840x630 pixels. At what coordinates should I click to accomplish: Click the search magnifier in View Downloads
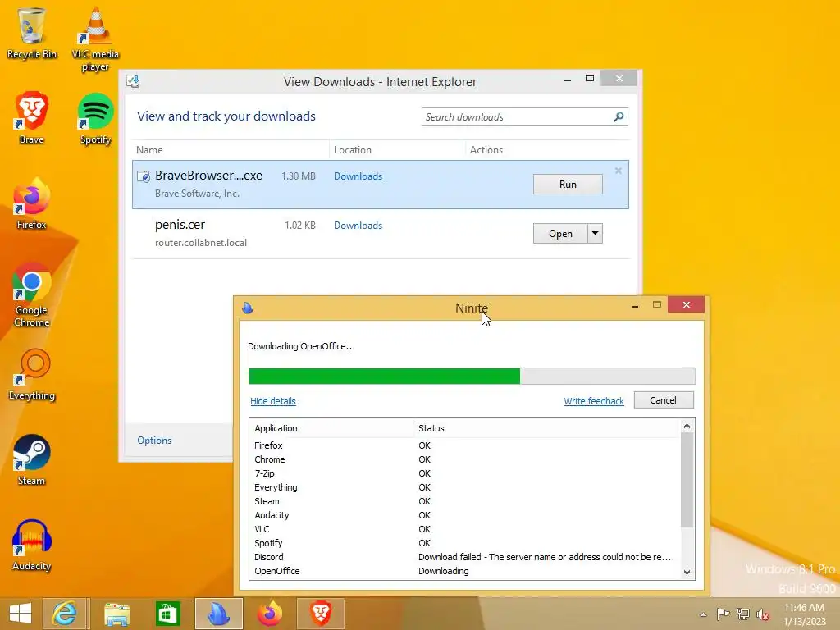(619, 116)
